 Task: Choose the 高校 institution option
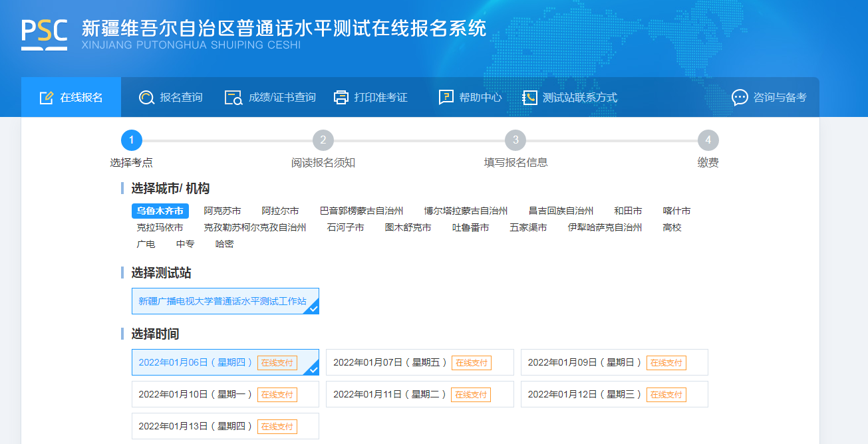(672, 228)
